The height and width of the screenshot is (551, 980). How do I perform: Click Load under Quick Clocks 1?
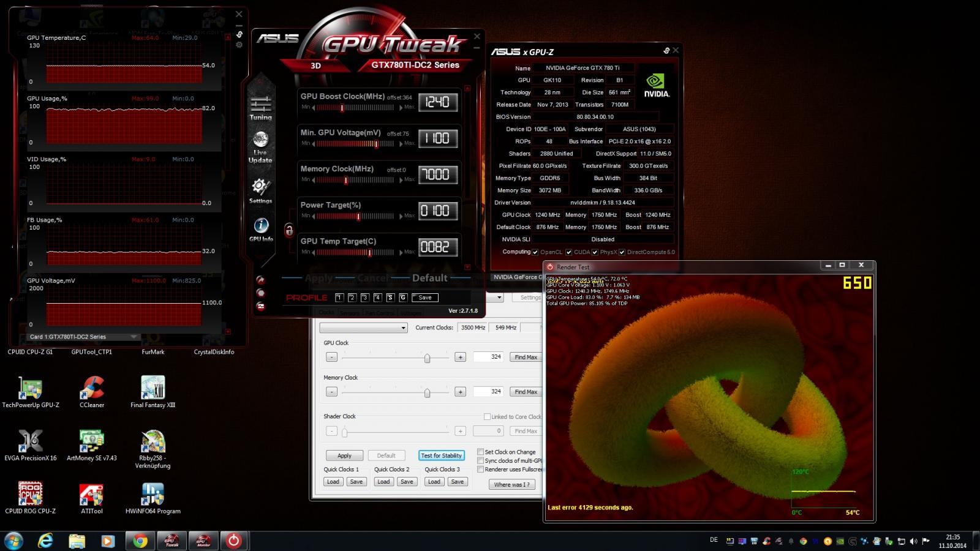pos(333,482)
